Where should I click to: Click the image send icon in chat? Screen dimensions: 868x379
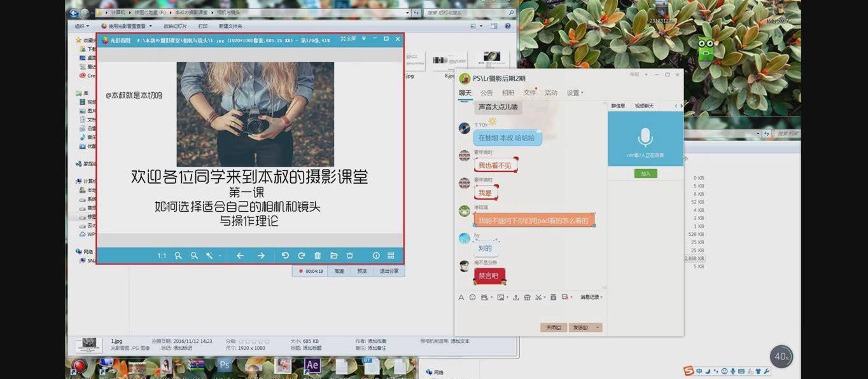501,297
